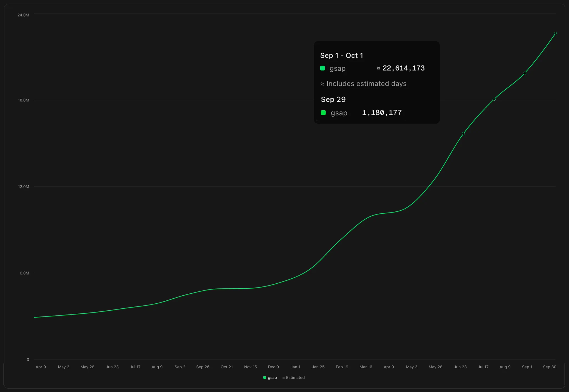Image resolution: width=569 pixels, height=392 pixels.
Task: Click the gsap legend label
Action: 272,378
